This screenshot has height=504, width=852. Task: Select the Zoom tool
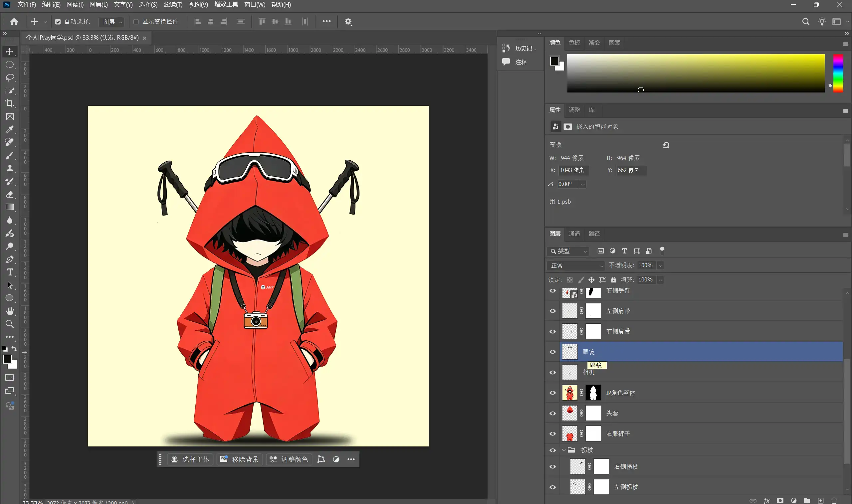10,324
